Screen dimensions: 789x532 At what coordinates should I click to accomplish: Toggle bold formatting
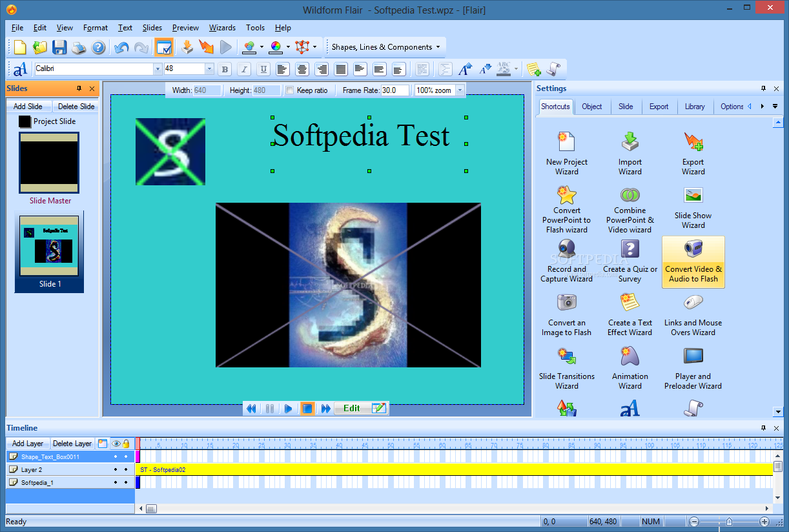pyautogui.click(x=225, y=69)
